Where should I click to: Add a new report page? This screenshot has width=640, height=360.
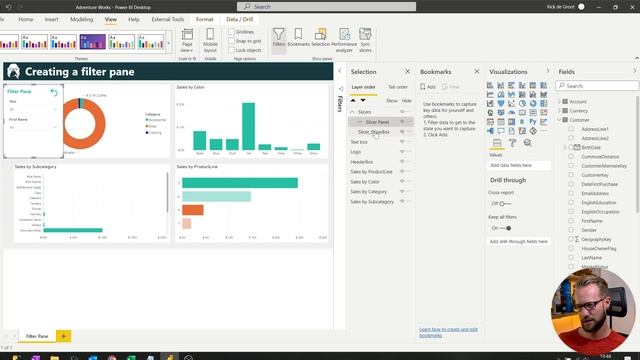[63, 336]
